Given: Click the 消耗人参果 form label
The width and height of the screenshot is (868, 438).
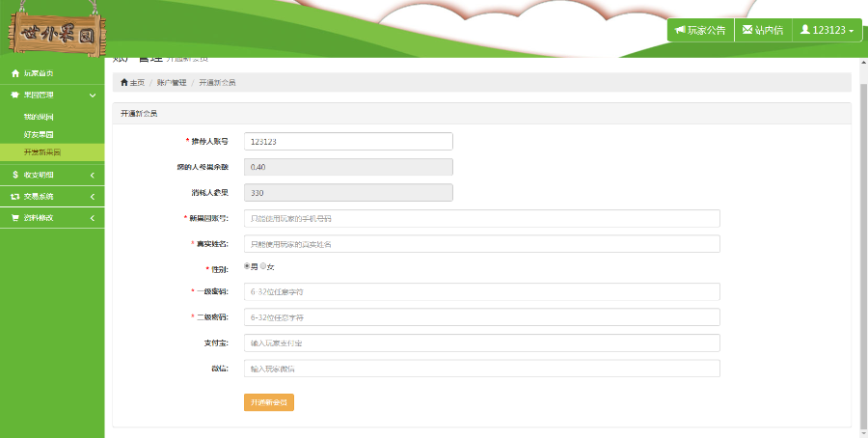Looking at the screenshot, I should click(209, 193).
